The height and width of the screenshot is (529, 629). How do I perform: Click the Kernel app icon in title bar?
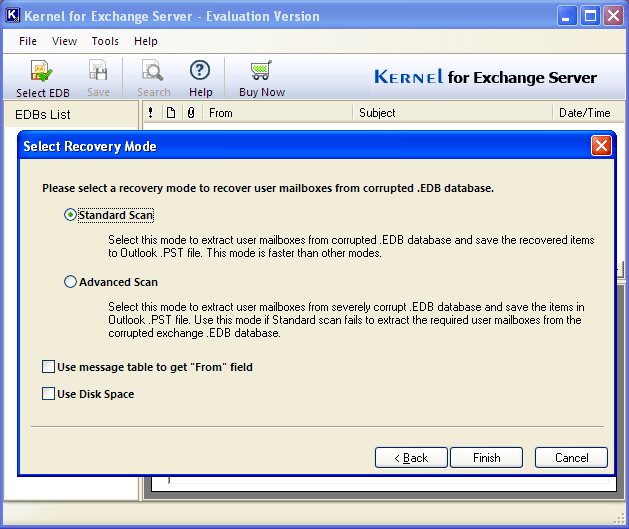click(12, 15)
